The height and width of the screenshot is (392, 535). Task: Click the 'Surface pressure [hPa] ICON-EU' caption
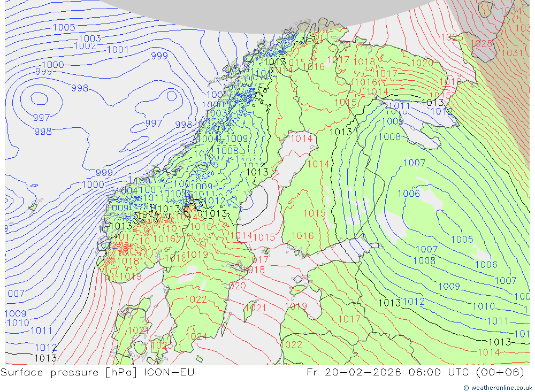pyautogui.click(x=97, y=372)
